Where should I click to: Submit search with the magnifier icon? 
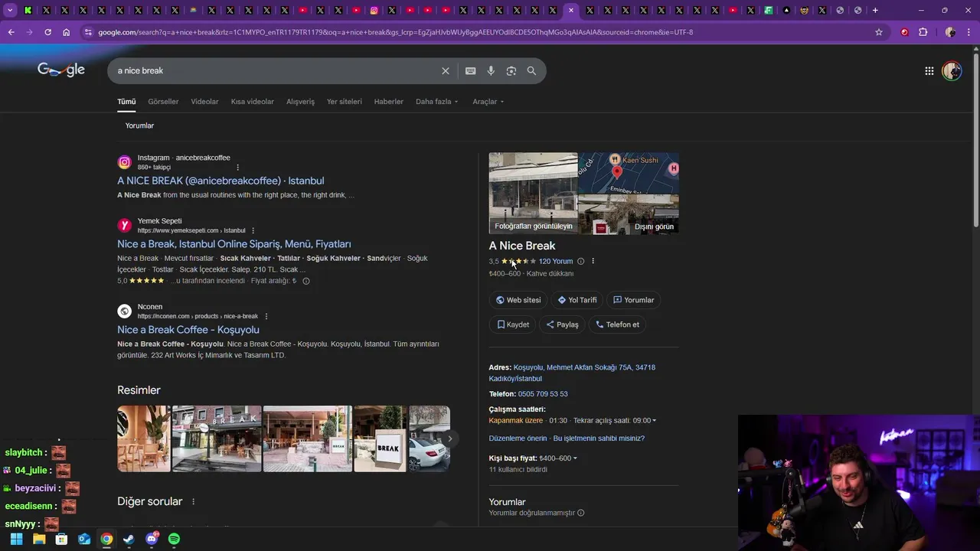(x=531, y=70)
